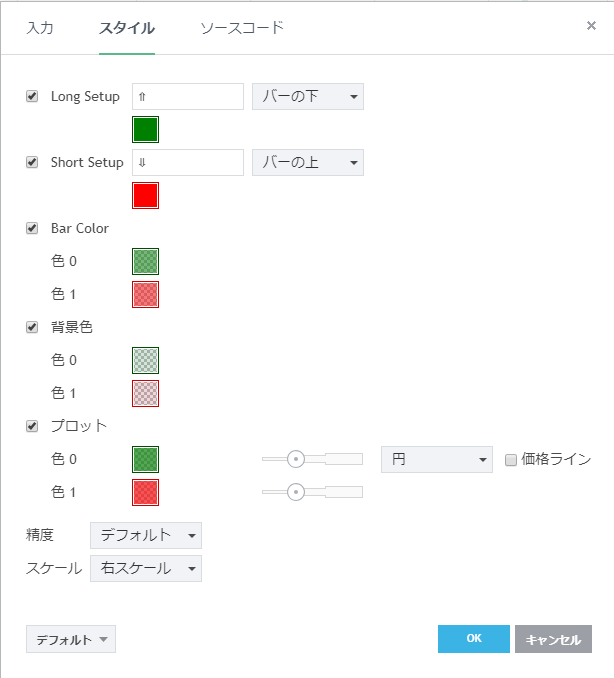
Task: Close the style dialog with X
Action: [591, 26]
